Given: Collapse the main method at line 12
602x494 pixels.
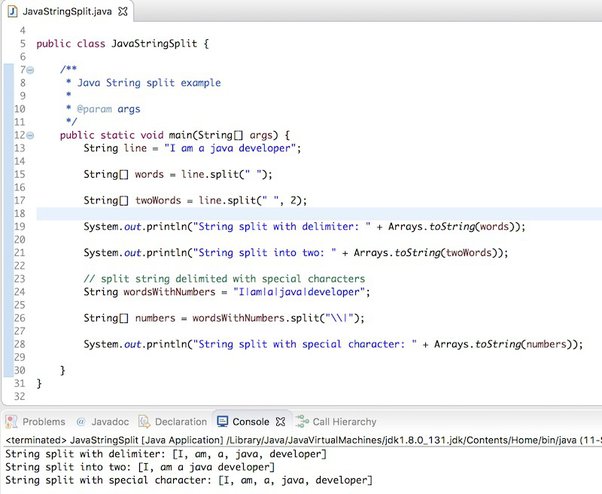Looking at the screenshot, I should (x=30, y=135).
